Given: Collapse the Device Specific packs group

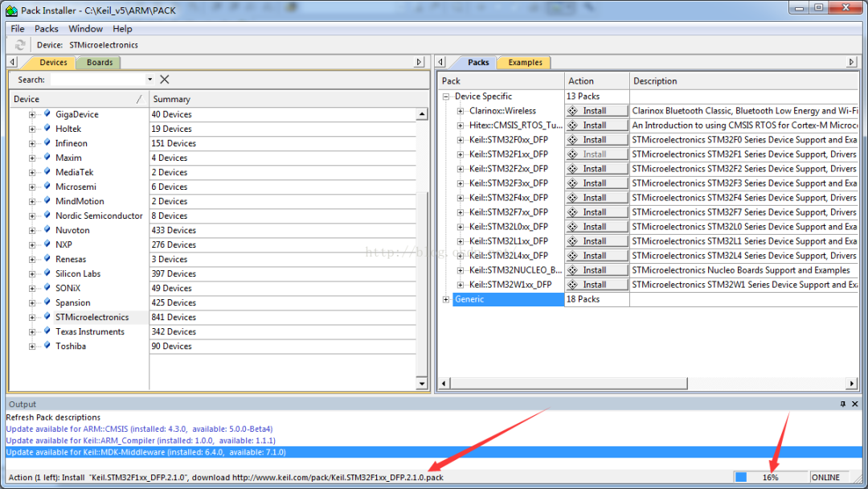Looking at the screenshot, I should (x=445, y=97).
